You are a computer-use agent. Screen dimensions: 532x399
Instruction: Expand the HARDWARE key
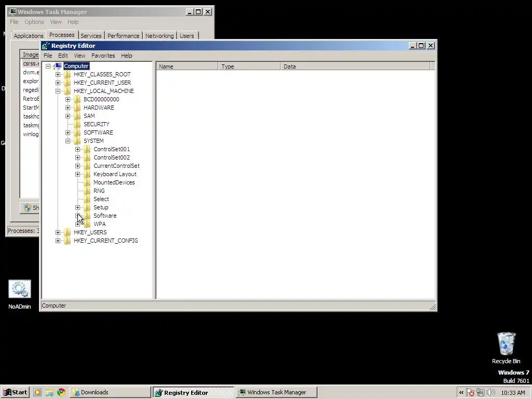(x=68, y=108)
